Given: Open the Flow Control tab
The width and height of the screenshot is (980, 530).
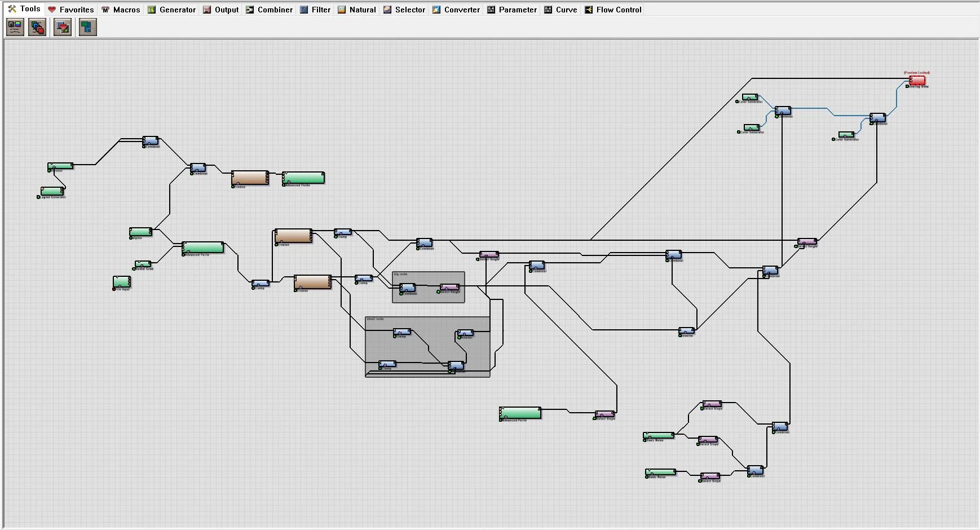Looking at the screenshot, I should coord(613,10).
